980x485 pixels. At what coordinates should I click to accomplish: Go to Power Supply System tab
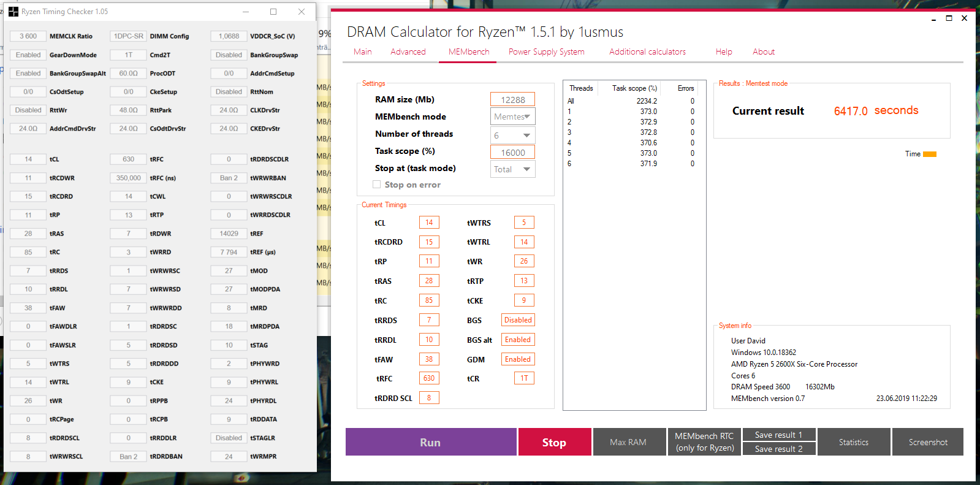click(x=547, y=52)
